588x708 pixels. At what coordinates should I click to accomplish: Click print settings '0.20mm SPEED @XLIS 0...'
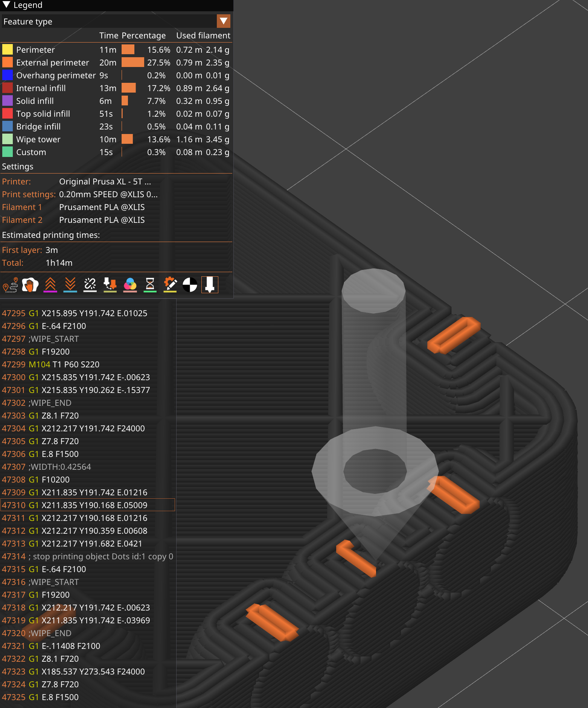tap(108, 194)
